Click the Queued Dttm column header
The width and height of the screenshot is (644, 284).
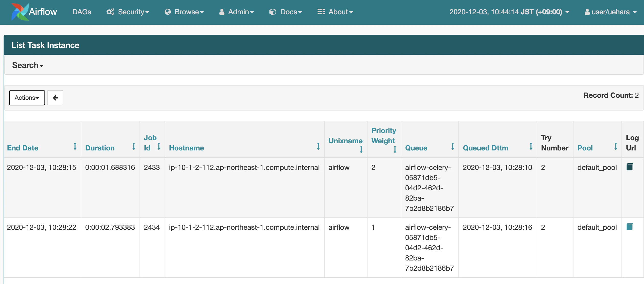coord(485,148)
